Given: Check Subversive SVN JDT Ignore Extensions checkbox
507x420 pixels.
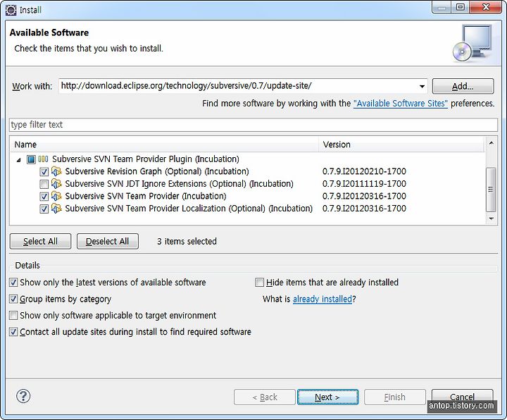Looking at the screenshot, I should pyautogui.click(x=44, y=184).
